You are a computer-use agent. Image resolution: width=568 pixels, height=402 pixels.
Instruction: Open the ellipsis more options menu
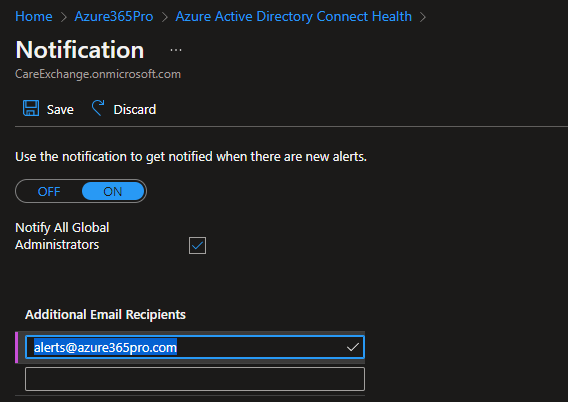click(176, 50)
